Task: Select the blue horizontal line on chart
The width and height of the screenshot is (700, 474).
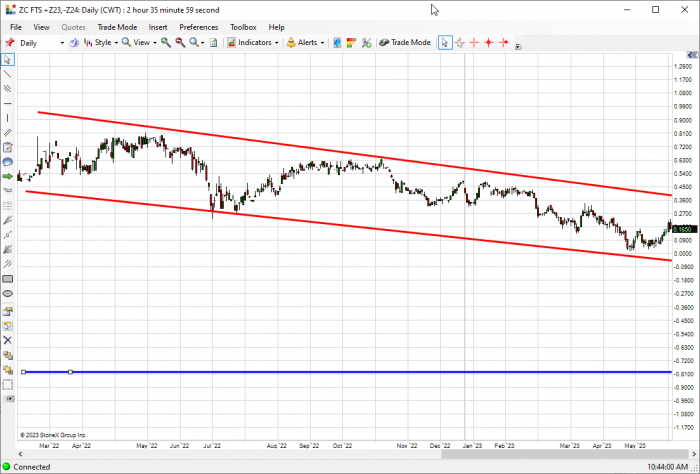Action: coord(348,372)
